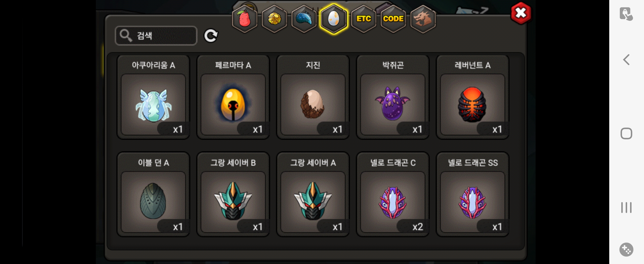Close the inventory with red X
The width and height of the screenshot is (644, 264).
(521, 13)
